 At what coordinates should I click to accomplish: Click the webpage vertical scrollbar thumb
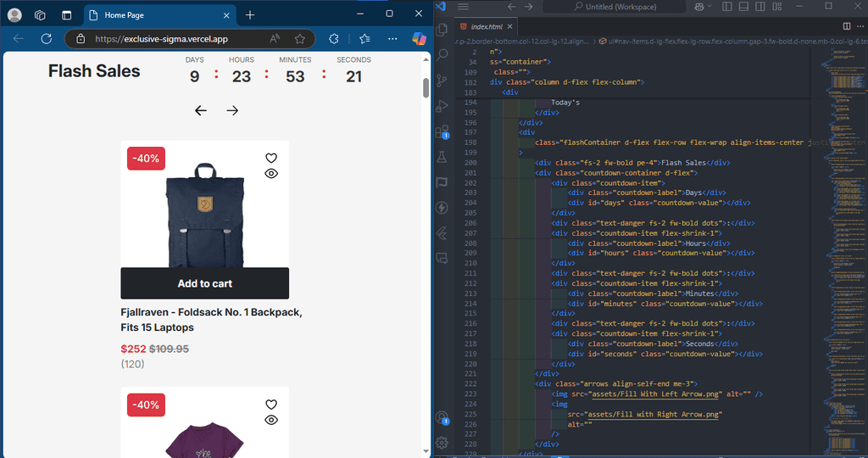426,87
